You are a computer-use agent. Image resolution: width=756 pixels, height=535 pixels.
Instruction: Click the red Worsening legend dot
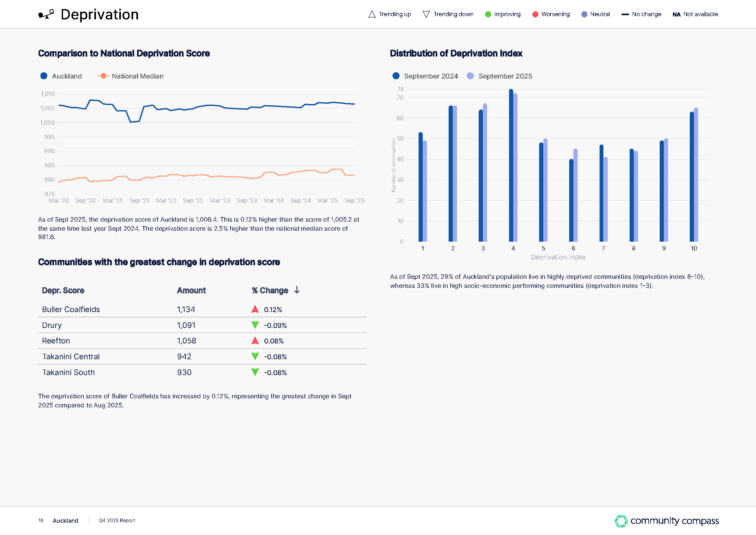tap(535, 14)
